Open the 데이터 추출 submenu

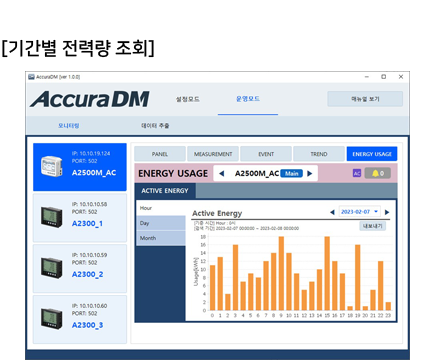tap(155, 126)
